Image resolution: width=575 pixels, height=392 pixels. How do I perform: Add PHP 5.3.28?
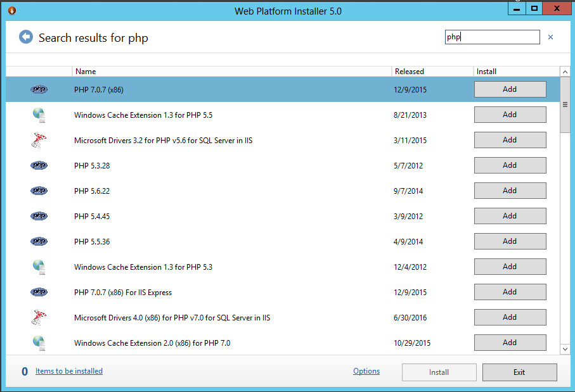[x=510, y=165]
